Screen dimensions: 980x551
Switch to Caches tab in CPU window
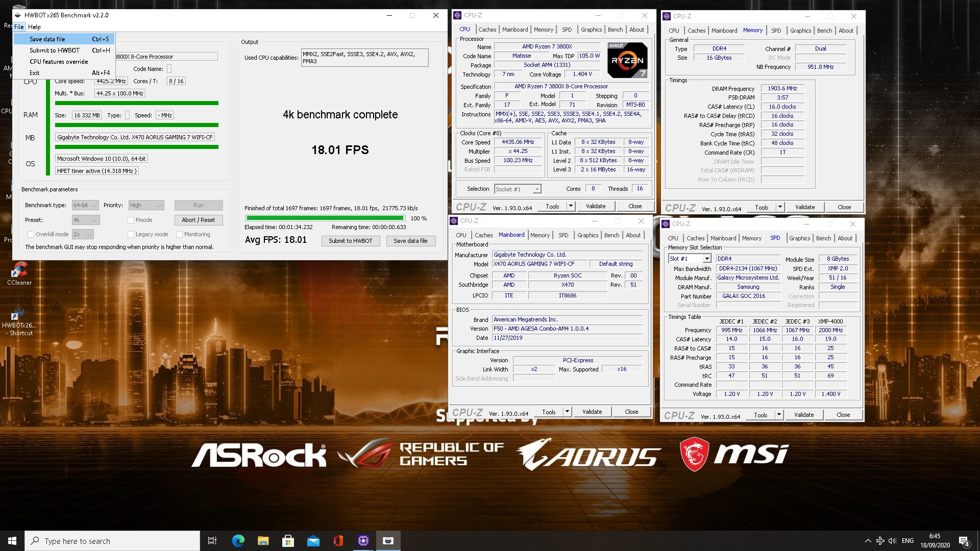pos(487,30)
